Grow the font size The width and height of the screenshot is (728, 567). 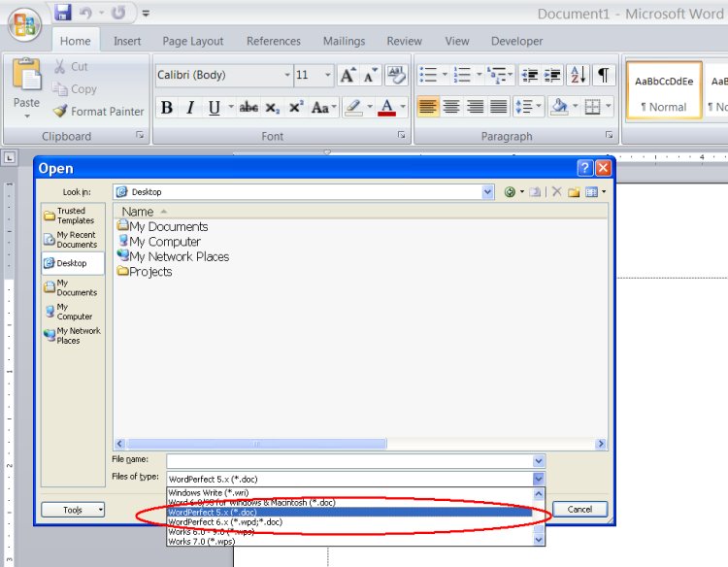[347, 75]
